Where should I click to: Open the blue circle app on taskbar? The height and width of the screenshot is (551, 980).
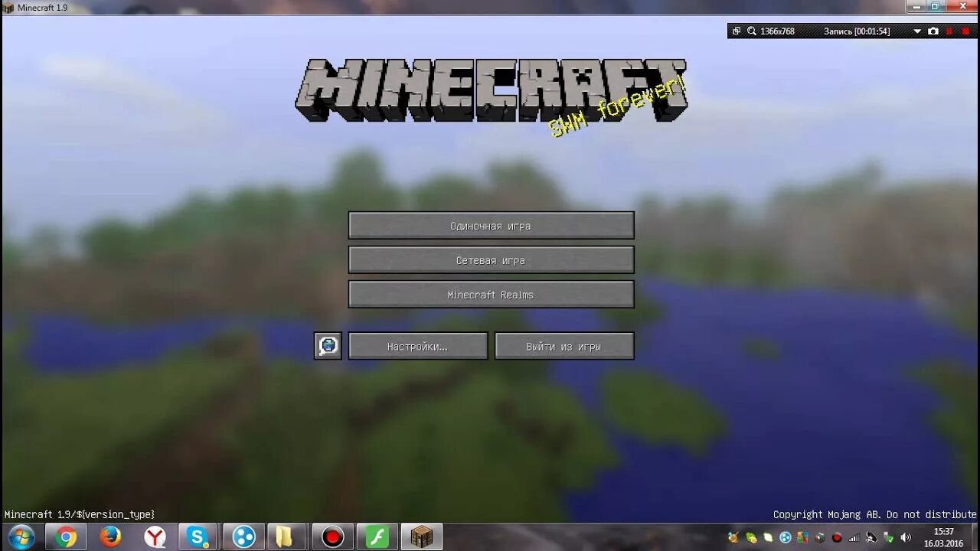243,537
